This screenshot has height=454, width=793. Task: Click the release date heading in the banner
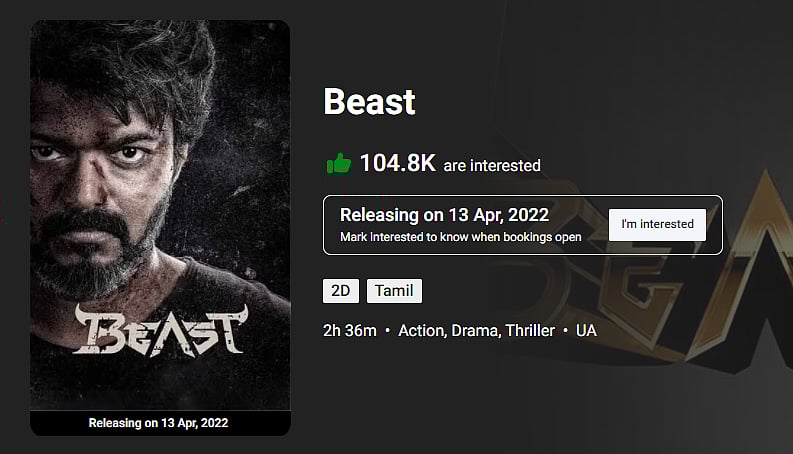coord(444,215)
